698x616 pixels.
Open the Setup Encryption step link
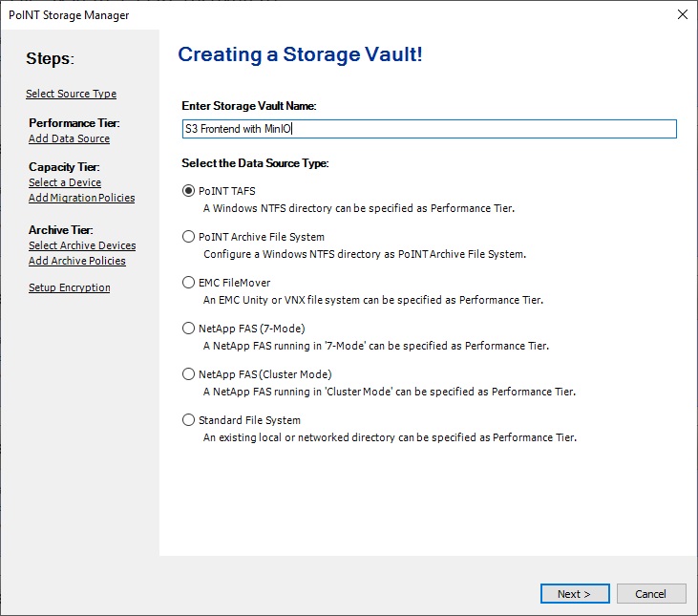coord(70,287)
